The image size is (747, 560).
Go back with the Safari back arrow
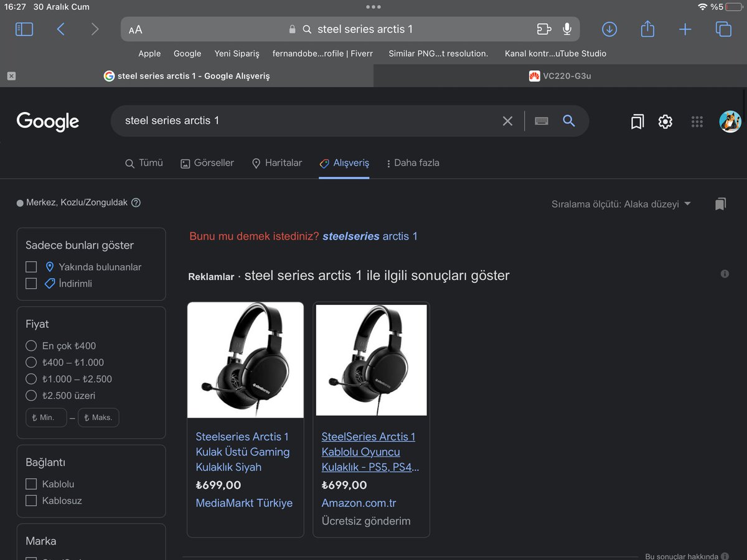coord(60,29)
